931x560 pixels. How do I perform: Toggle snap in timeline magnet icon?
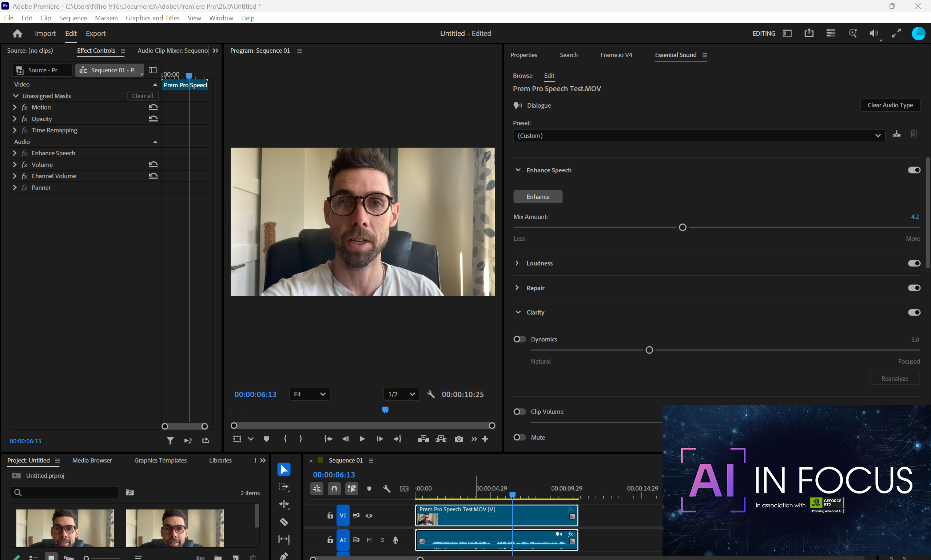334,489
